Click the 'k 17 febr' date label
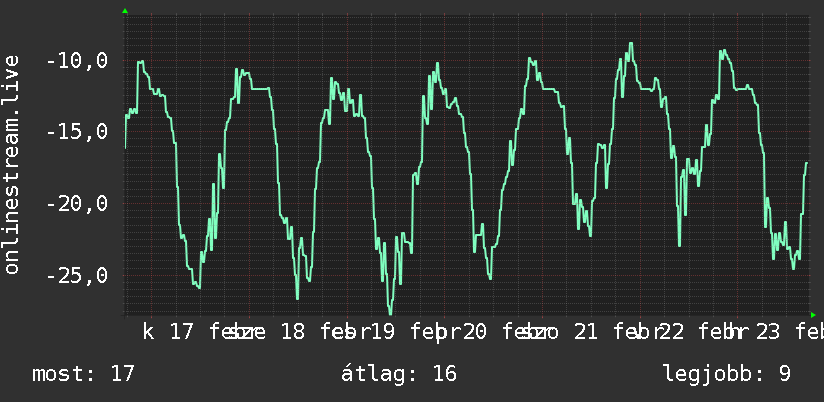Viewport: 824px width, 402px height. [x=201, y=333]
